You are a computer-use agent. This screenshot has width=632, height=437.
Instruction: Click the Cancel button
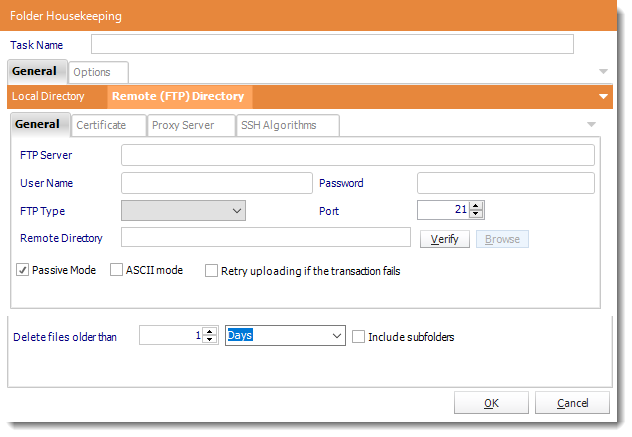pyautogui.click(x=572, y=403)
